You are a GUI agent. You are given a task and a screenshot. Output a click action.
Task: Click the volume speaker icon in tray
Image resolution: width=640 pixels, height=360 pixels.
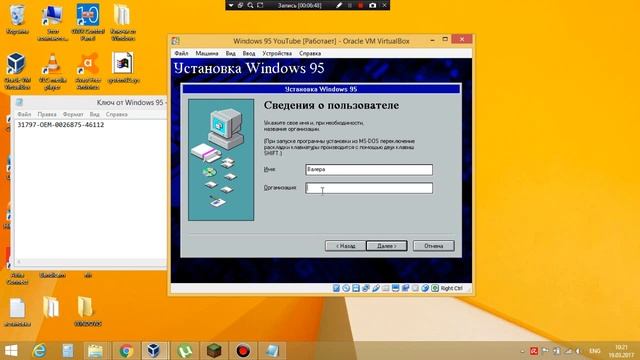click(x=578, y=351)
